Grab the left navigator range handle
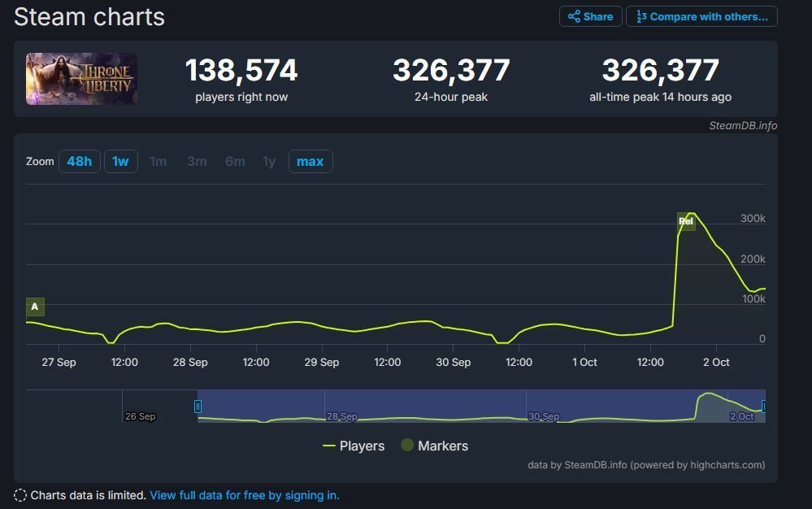This screenshot has height=509, width=812. (198, 407)
